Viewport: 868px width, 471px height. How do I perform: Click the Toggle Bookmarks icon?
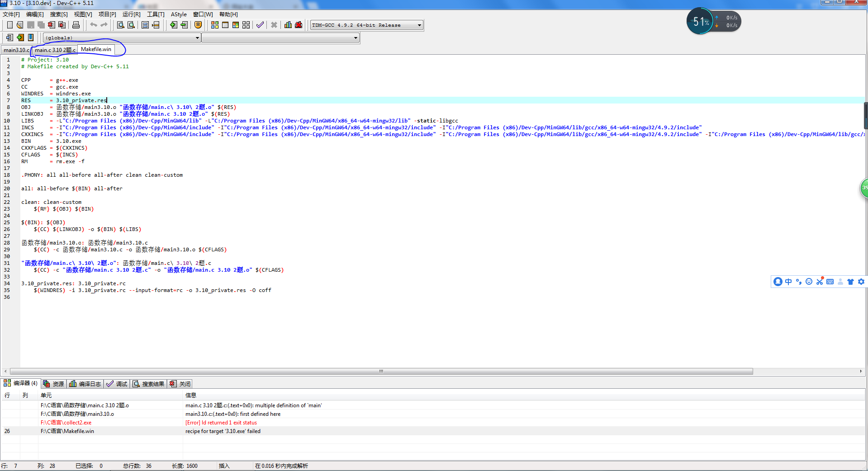point(20,38)
